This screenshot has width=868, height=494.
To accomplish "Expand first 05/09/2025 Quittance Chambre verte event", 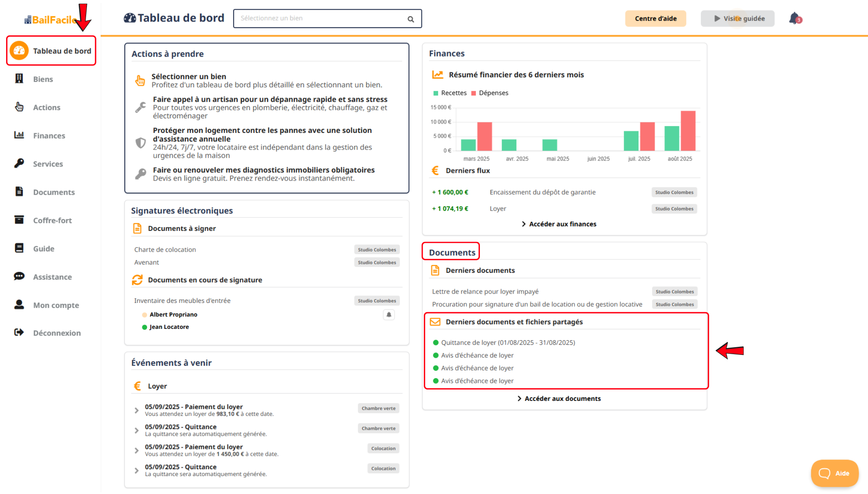I will tap(137, 430).
